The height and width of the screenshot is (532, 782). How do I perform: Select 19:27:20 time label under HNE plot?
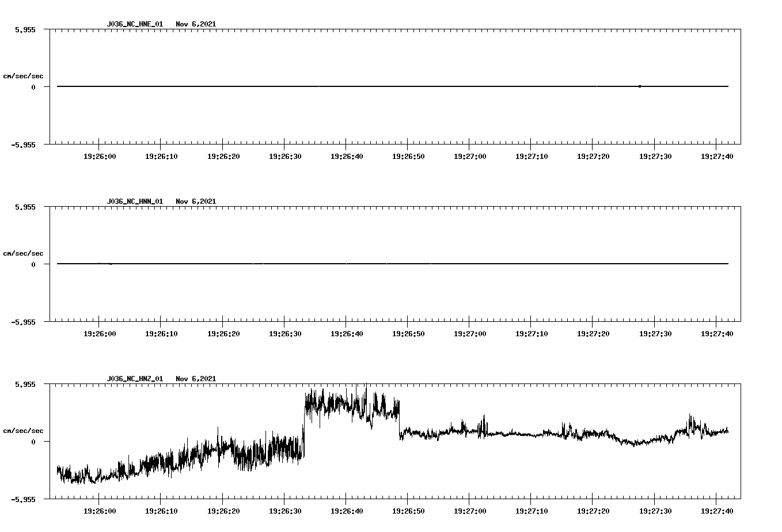[593, 156]
